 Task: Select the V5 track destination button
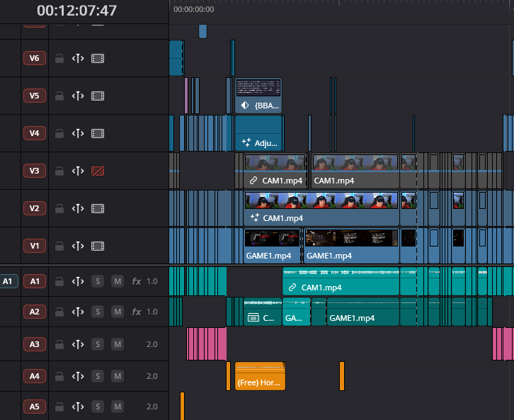coord(35,96)
